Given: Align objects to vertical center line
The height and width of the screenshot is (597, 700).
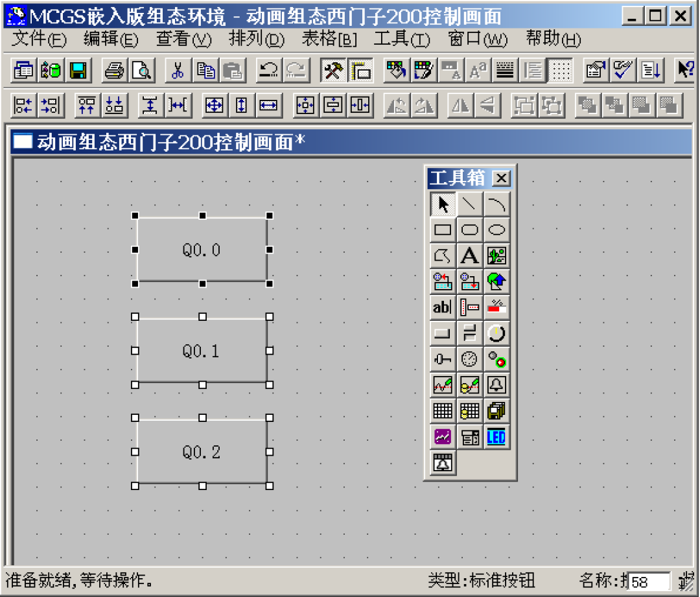Looking at the screenshot, I should 360,106.
